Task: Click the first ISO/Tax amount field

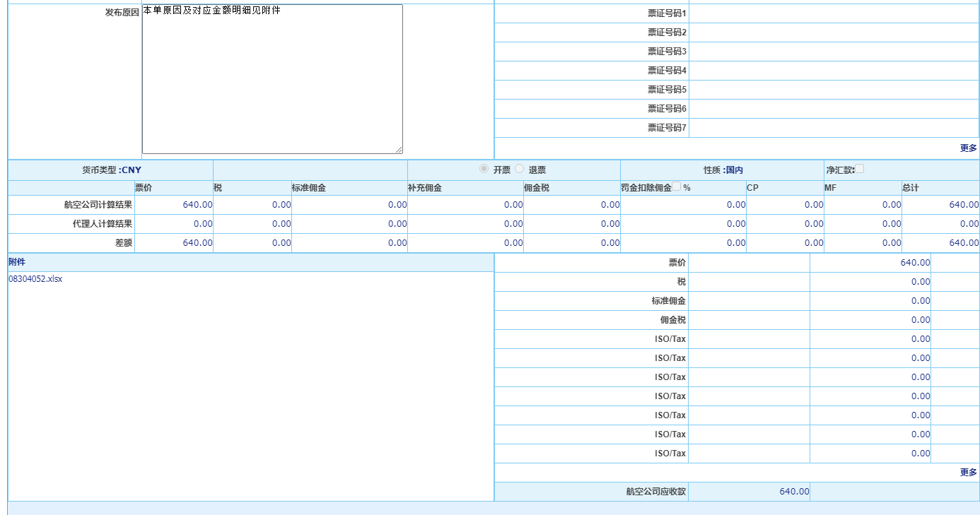Action: (870, 339)
